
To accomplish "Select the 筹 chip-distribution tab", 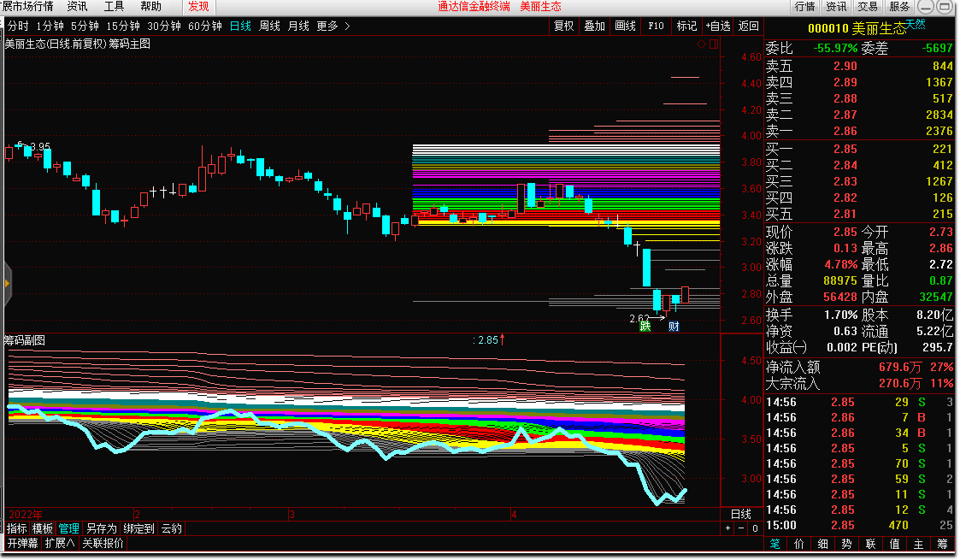I will coord(942,544).
